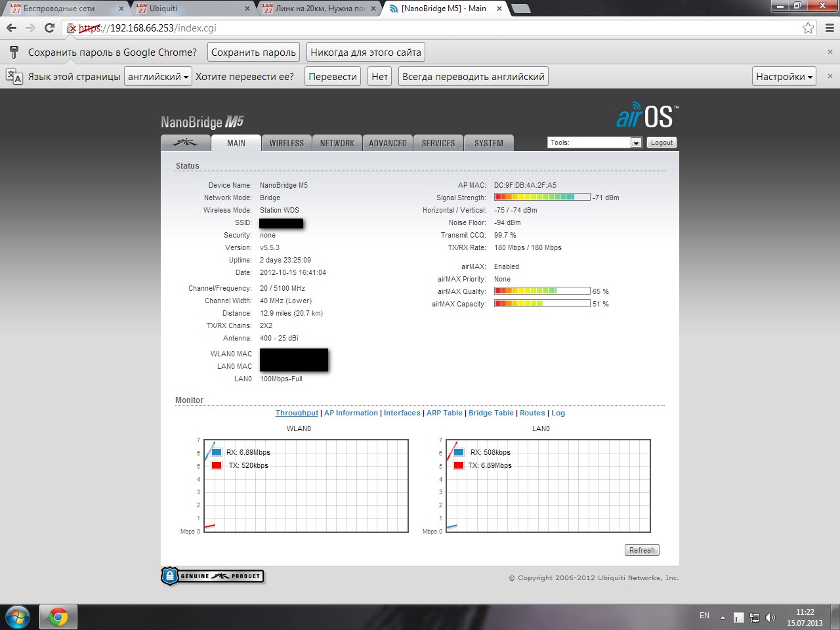The height and width of the screenshot is (630, 840).
Task: Click the browser forward arrow
Action: coord(30,28)
